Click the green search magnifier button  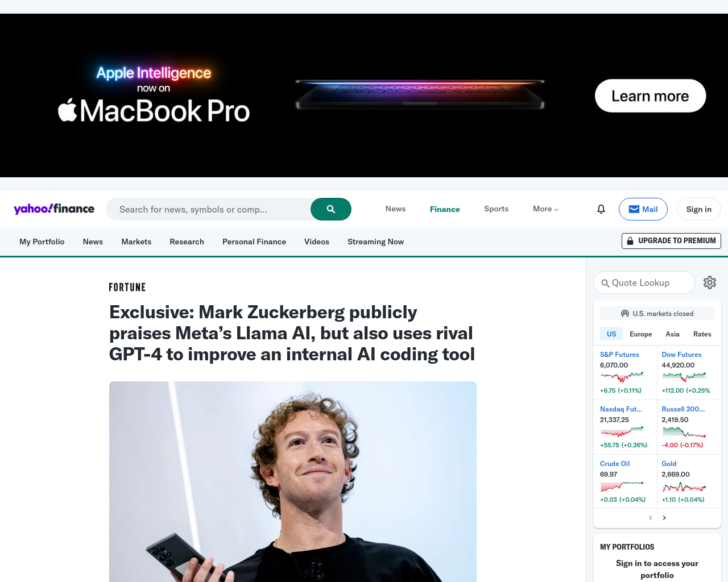pos(331,209)
